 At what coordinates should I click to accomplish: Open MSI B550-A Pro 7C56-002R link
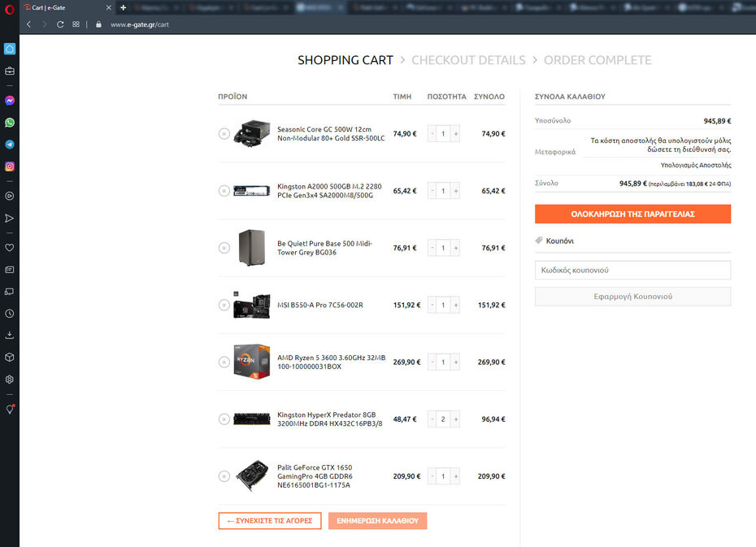coord(320,305)
